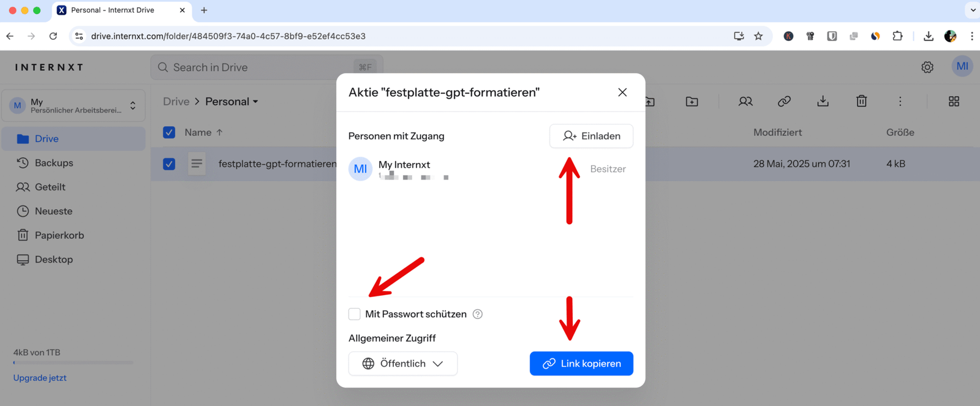Image resolution: width=980 pixels, height=406 pixels.
Task: Sort by the Name column header
Action: click(x=203, y=132)
